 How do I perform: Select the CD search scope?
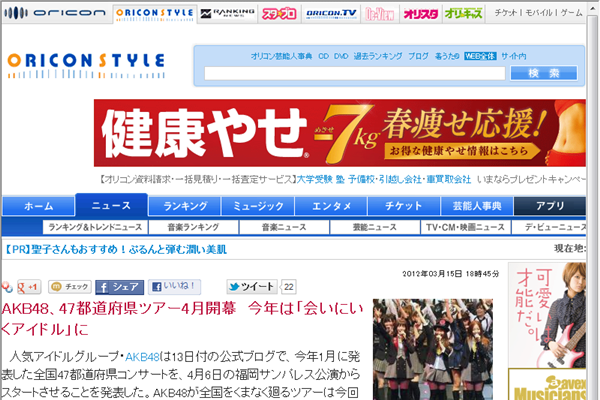[x=323, y=56]
